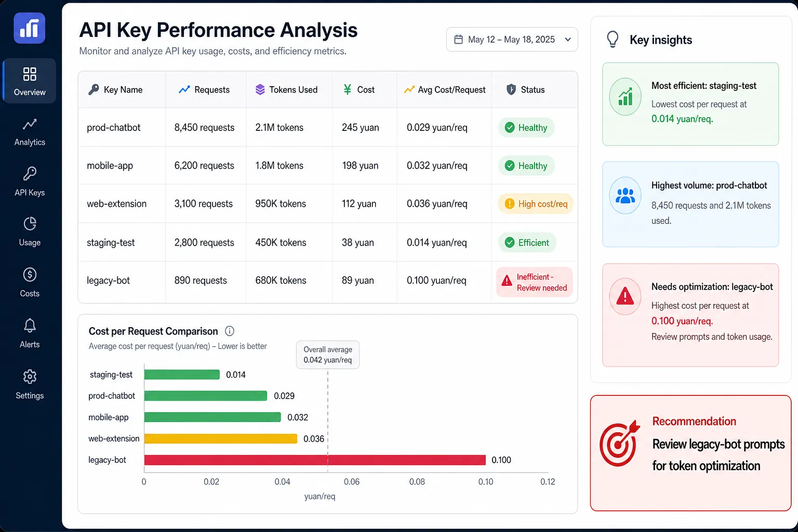
Task: Click the Most efficient: staging-test insight card
Action: tap(690, 104)
